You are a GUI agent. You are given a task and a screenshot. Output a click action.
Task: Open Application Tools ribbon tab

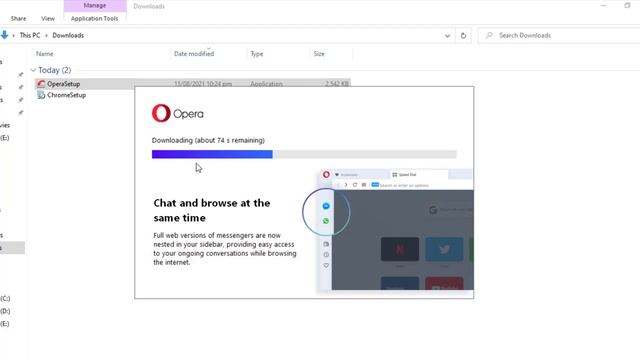point(94,18)
